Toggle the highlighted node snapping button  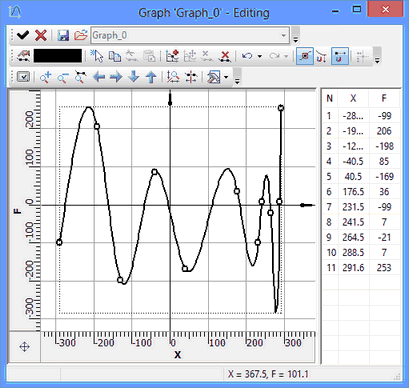pyautogui.click(x=340, y=56)
